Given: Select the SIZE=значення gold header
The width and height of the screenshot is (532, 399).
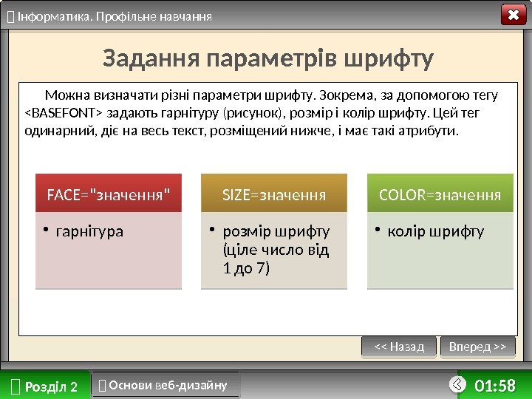Looking at the screenshot, I should point(274,193).
